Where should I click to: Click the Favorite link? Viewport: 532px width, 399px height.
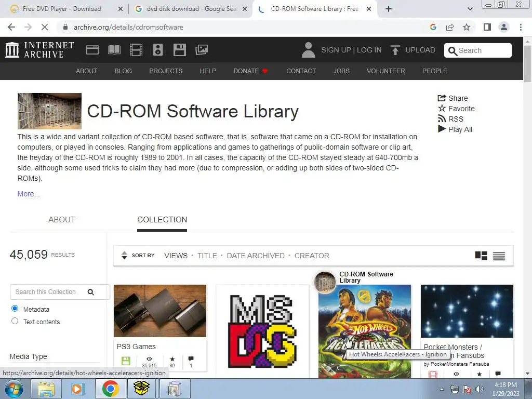click(456, 109)
